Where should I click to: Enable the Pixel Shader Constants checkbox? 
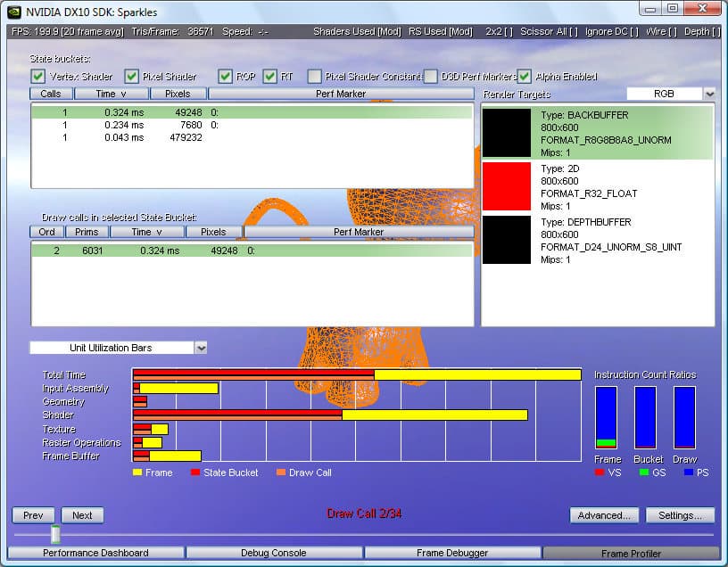(314, 77)
